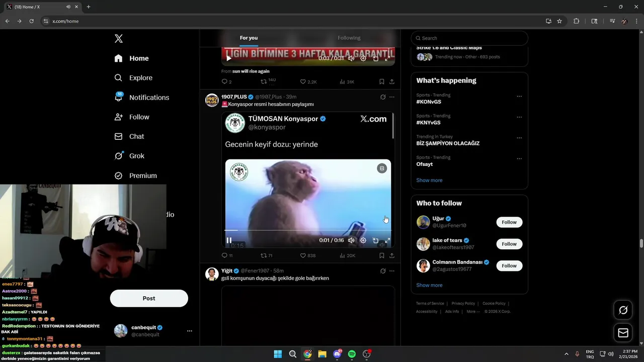Follow the lake of tears account
The image size is (644, 362).
pos(509,244)
